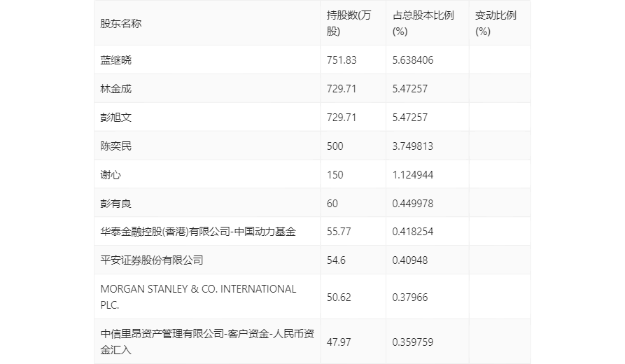Click the holding value 729.71 for 林金成
The image size is (625, 364).
coord(342,89)
